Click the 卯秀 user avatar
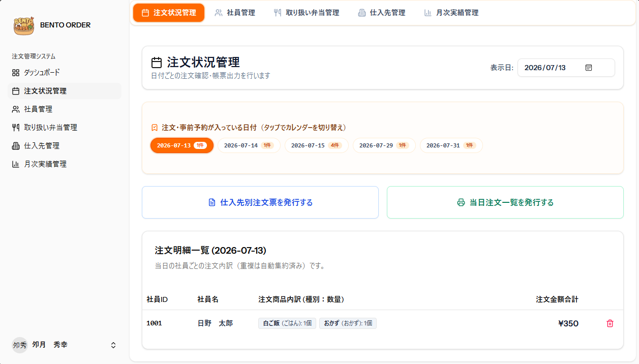 point(20,345)
